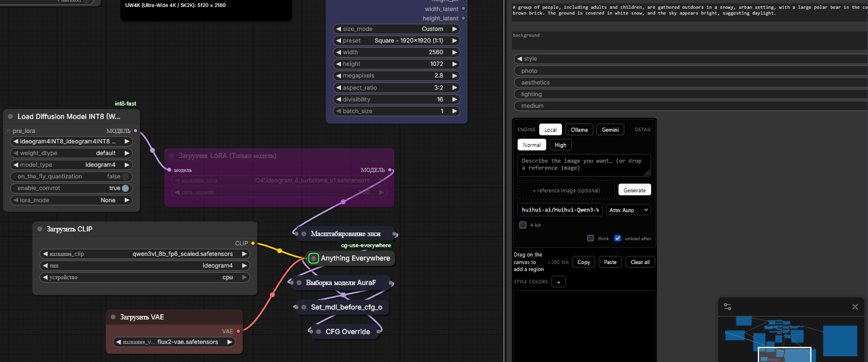This screenshot has width=868, height=362.
Task: Click the reference image drop zone
Action: pyautogui.click(x=566, y=190)
